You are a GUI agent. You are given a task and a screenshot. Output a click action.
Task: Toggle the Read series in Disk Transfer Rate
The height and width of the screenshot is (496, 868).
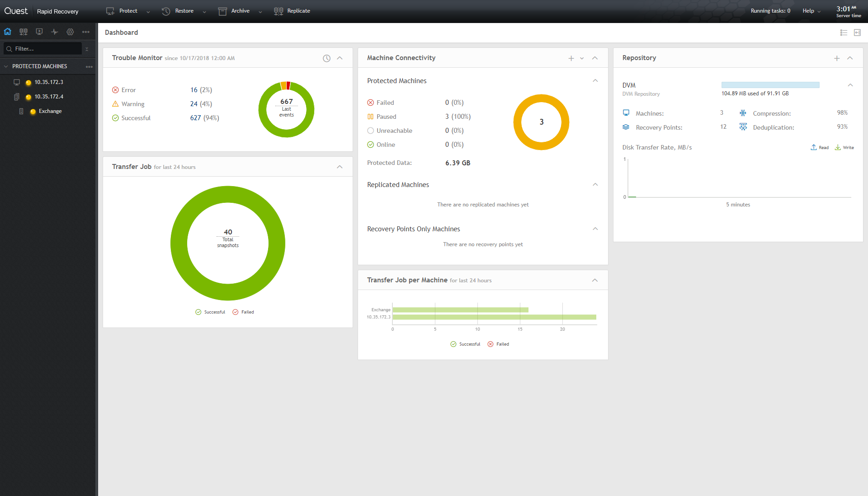click(x=820, y=148)
